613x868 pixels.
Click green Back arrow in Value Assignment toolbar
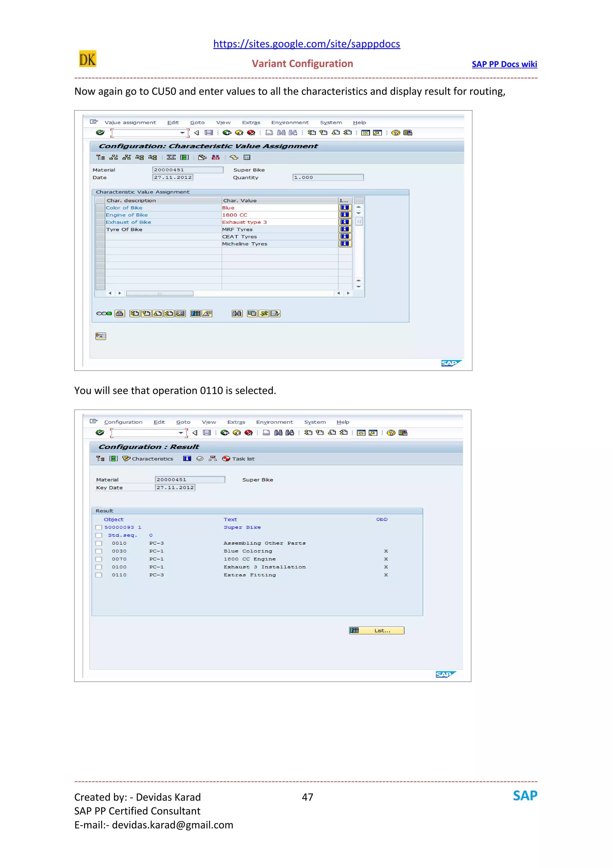tap(227, 133)
